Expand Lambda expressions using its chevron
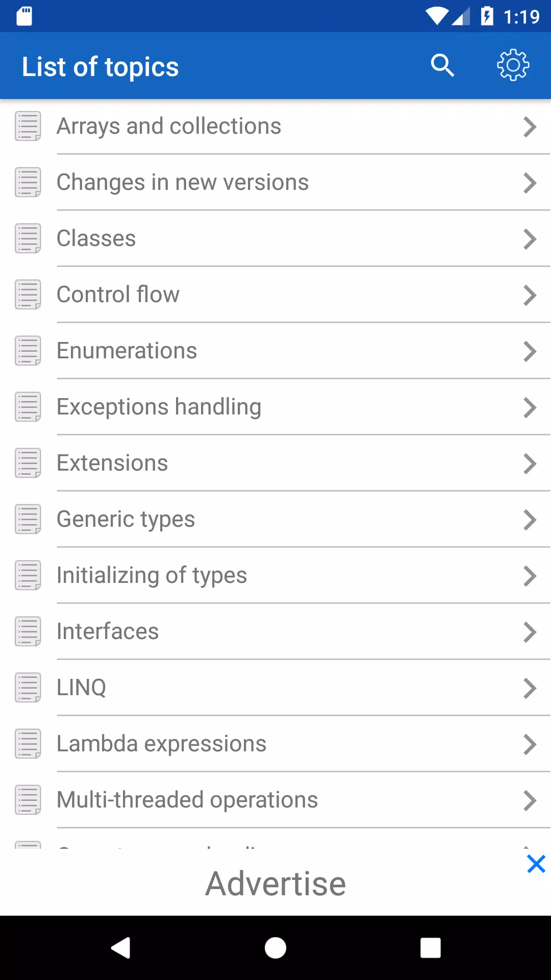Viewport: 551px width, 980px height. (530, 744)
